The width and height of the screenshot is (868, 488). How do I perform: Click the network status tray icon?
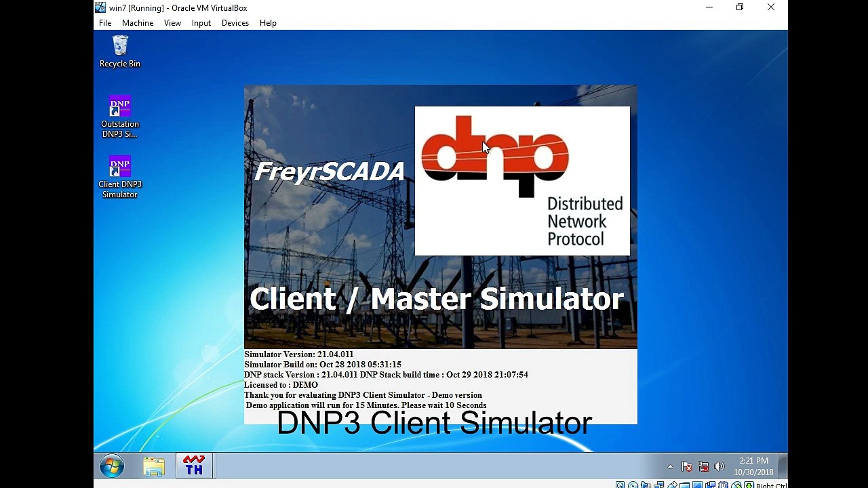[703, 466]
